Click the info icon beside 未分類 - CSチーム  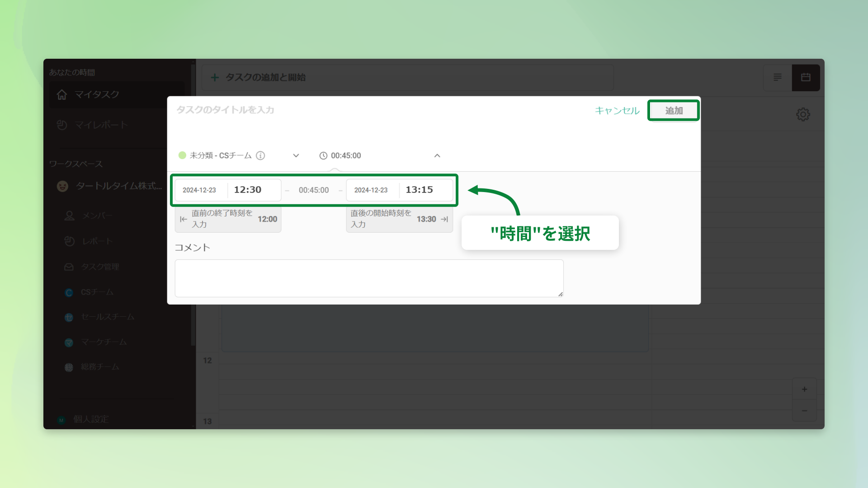click(260, 155)
